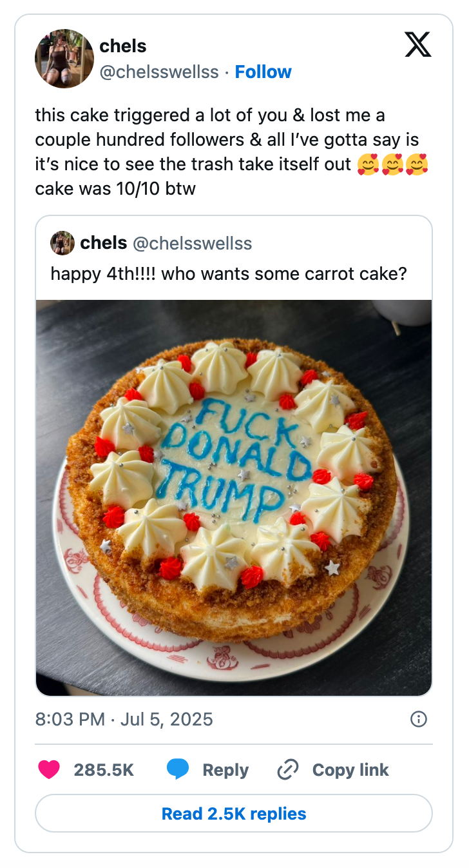Click the display name chels
The height and width of the screenshot is (868, 469).
coord(122,45)
